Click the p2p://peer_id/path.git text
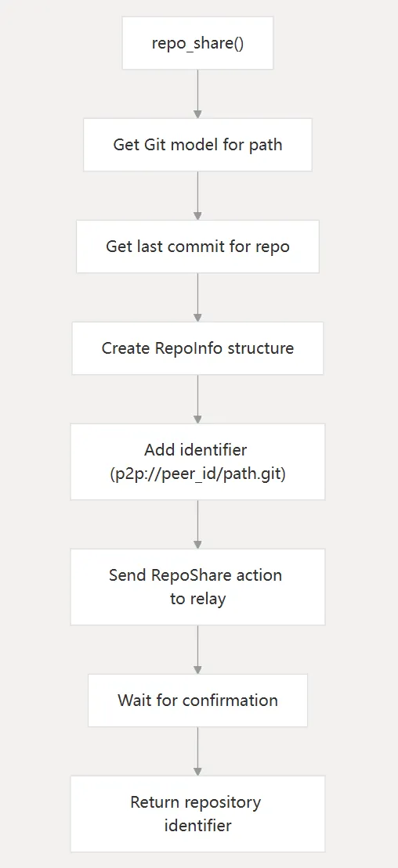The width and height of the screenshot is (398, 868). pyautogui.click(x=197, y=474)
